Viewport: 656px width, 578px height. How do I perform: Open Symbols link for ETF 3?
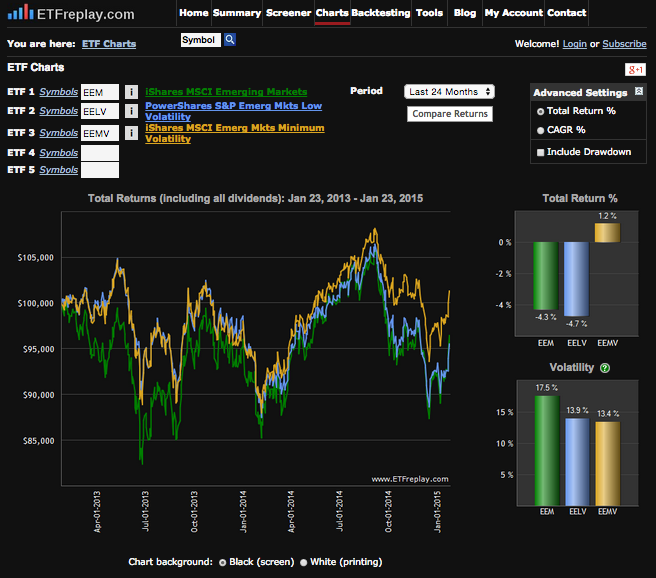[59, 133]
